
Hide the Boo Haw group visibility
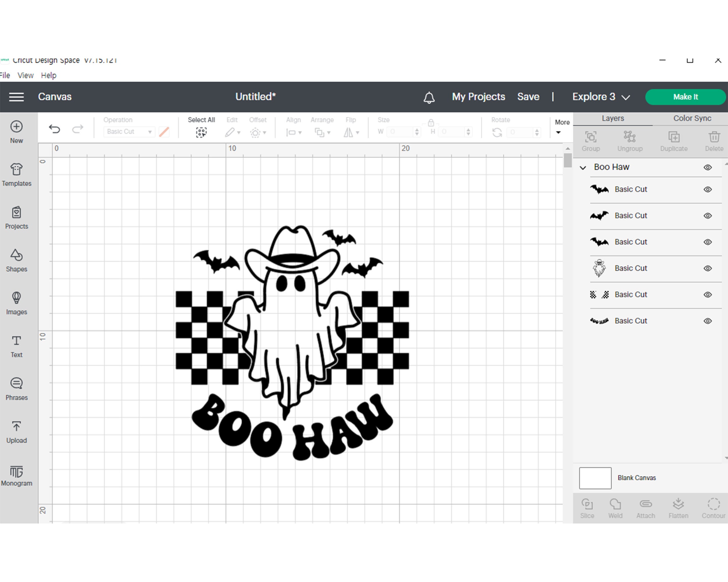click(x=708, y=167)
